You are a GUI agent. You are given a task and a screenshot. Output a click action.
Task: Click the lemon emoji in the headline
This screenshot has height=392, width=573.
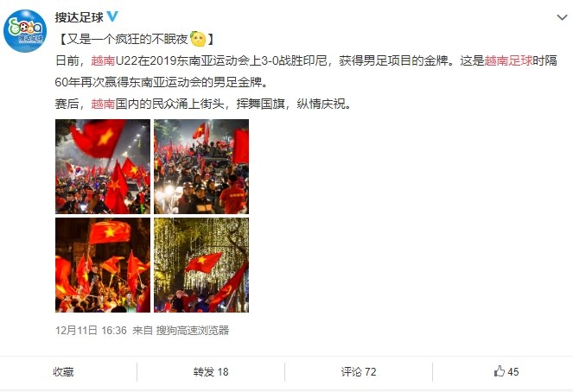(198, 39)
